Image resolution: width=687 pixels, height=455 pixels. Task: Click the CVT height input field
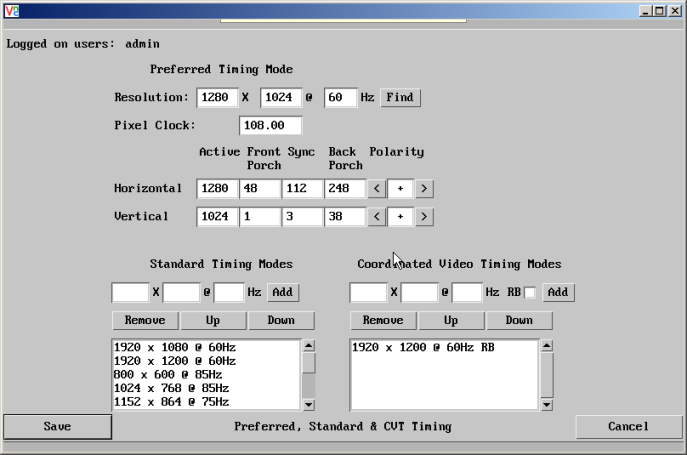[419, 292]
